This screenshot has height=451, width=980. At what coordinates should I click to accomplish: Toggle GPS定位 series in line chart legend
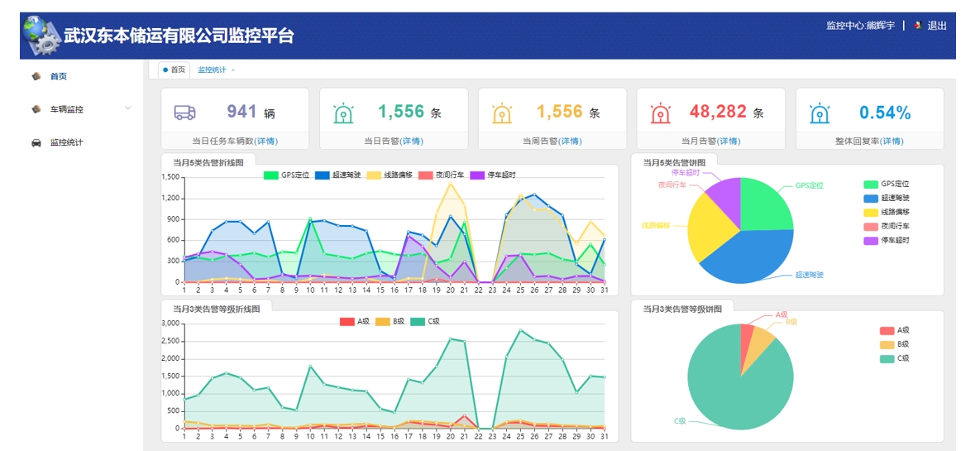[x=287, y=175]
